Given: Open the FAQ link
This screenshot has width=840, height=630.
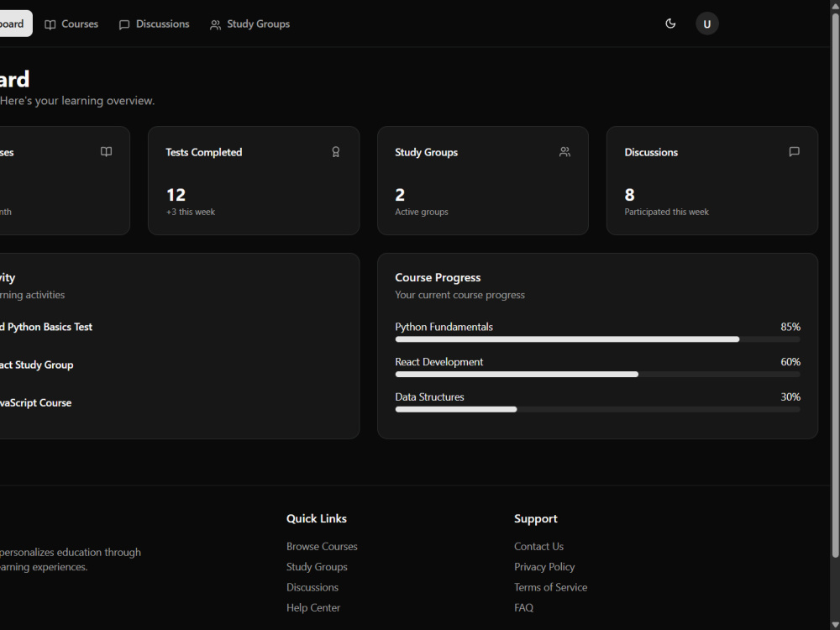Looking at the screenshot, I should 523,607.
